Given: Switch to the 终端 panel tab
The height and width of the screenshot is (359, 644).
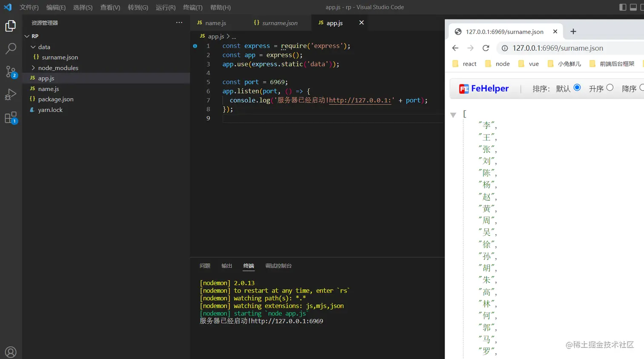Looking at the screenshot, I should (249, 266).
